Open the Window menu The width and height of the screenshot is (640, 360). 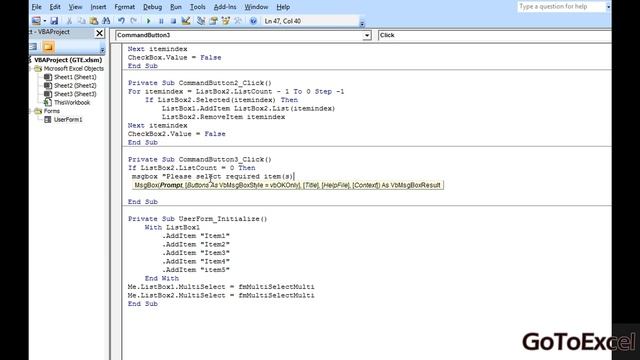click(256, 7)
